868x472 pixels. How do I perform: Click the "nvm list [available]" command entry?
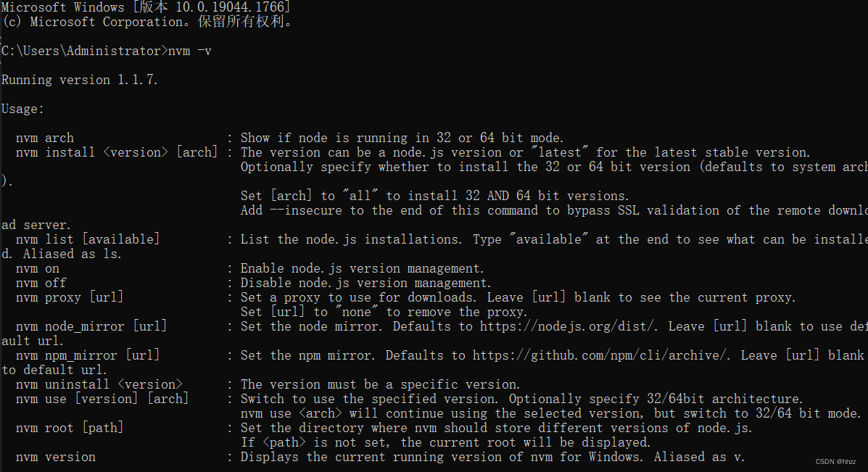tap(87, 239)
